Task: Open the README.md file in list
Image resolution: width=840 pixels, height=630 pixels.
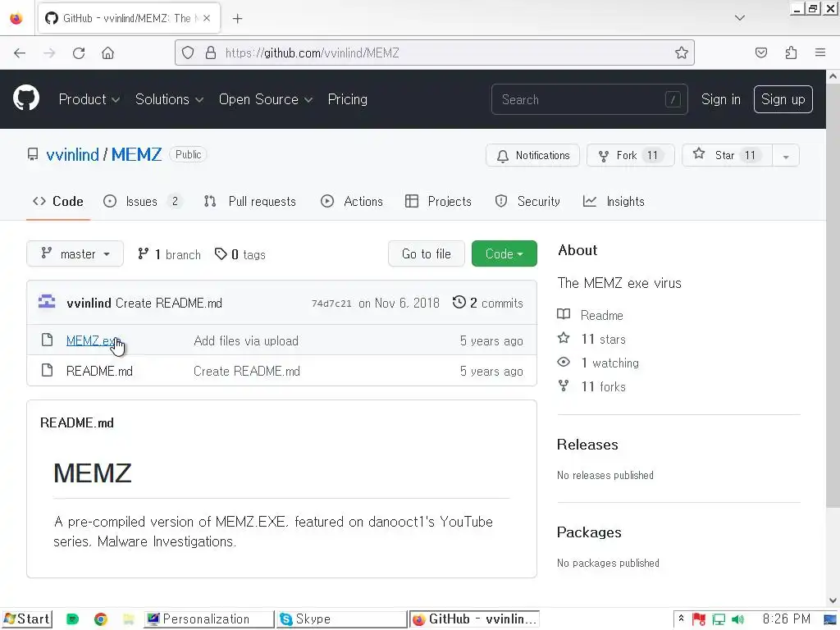Action: (99, 372)
